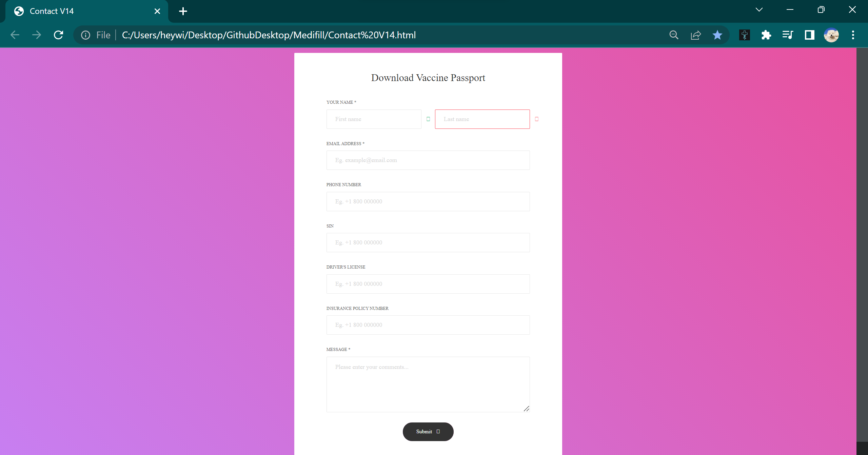Open the Extensions puzzle icon
The image size is (868, 455).
766,35
